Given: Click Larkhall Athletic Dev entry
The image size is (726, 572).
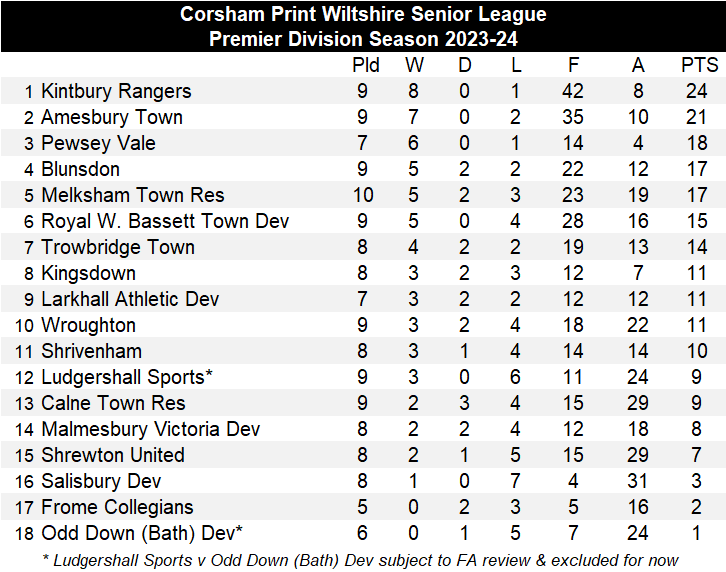Looking at the screenshot, I should point(130,299).
